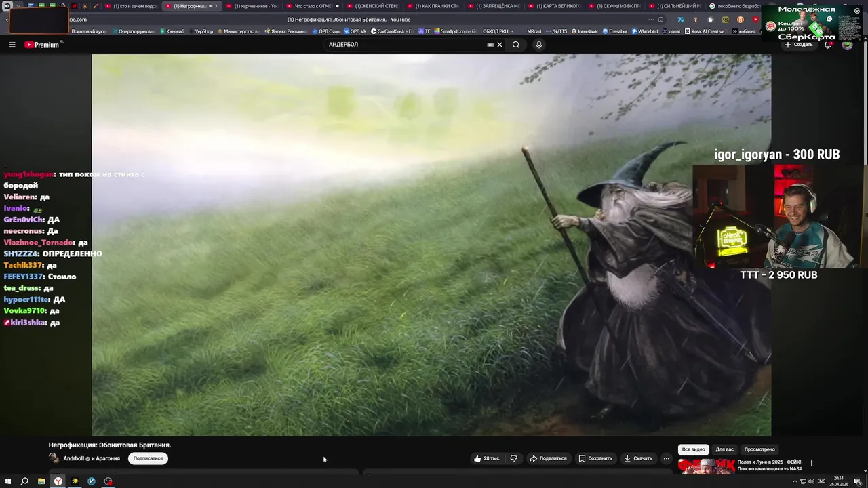Open the Whitebird bookmark
The height and width of the screenshot is (488, 868).
(x=644, y=31)
